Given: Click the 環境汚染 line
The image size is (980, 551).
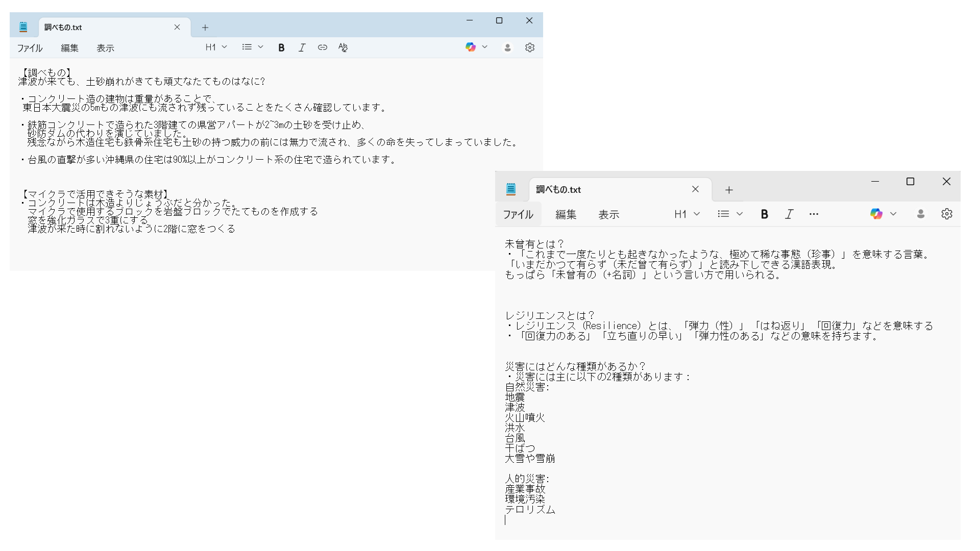Looking at the screenshot, I should 525,499.
